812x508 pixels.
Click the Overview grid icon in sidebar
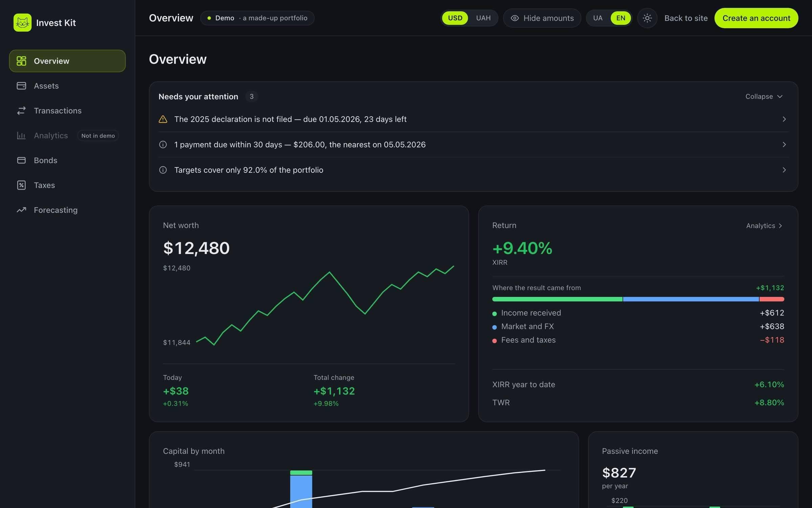(x=21, y=61)
